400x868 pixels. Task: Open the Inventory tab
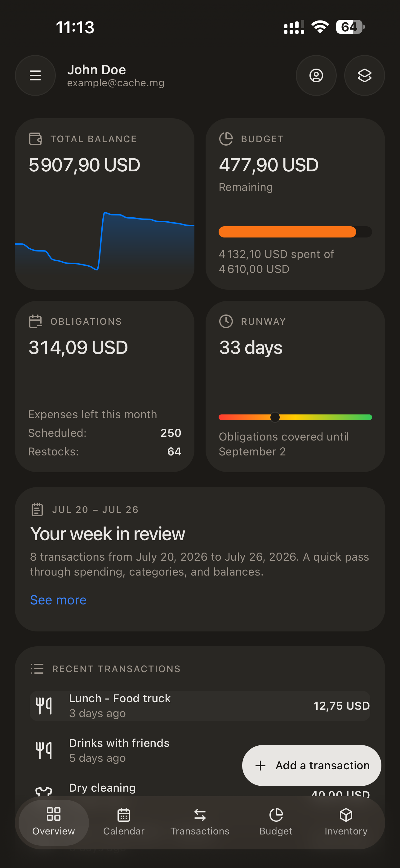coord(346,822)
